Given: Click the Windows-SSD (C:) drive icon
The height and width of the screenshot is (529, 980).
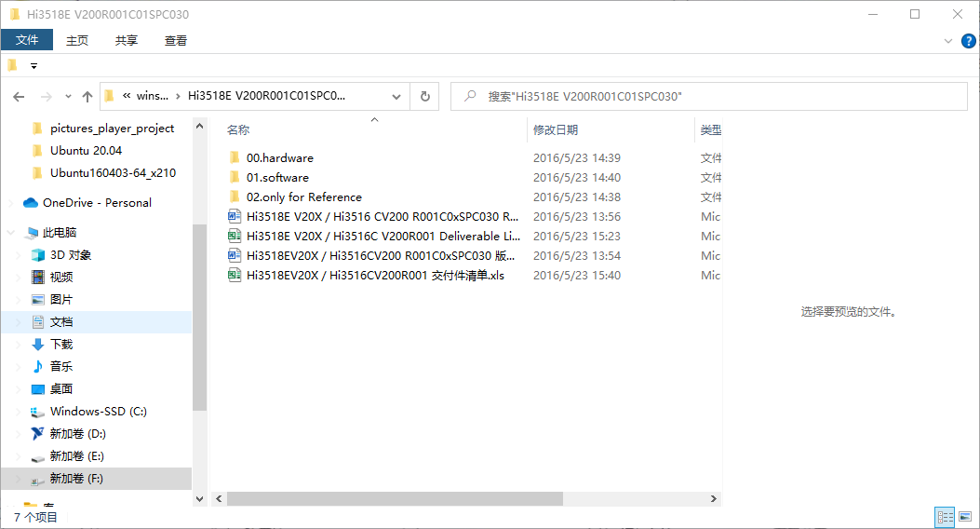Looking at the screenshot, I should [x=38, y=412].
